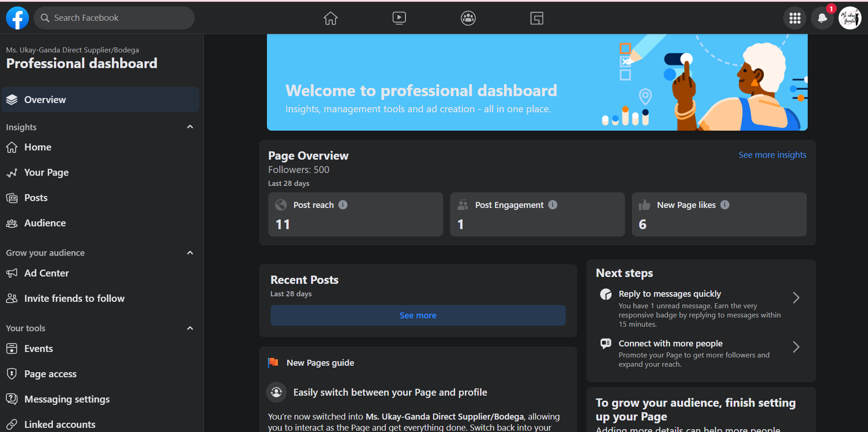Open the grid Menu icon
Image resolution: width=868 pixels, height=432 pixels.
795,18
